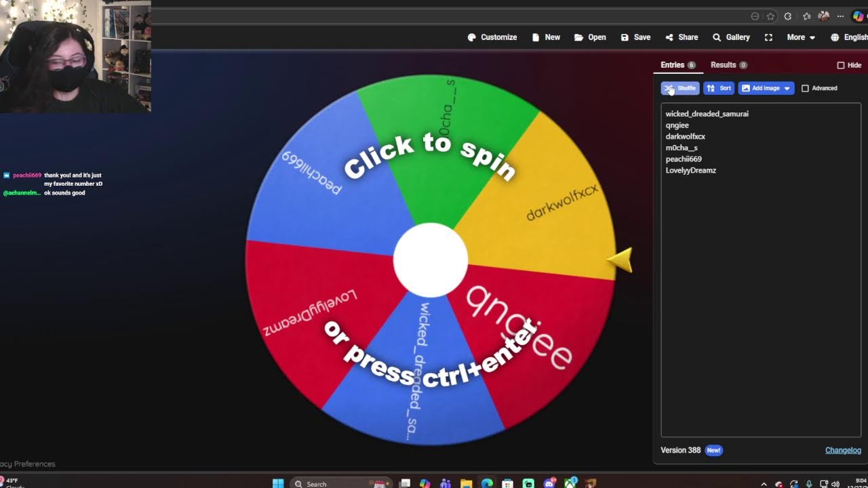Open volume control in system tray
The width and height of the screenshot is (868, 488).
[835, 484]
